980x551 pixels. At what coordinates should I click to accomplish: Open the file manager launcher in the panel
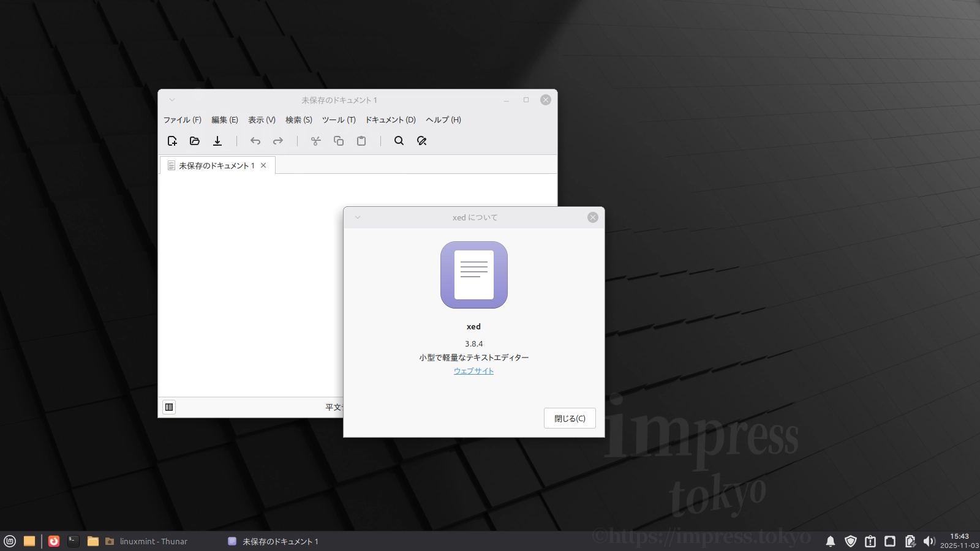pos(93,541)
